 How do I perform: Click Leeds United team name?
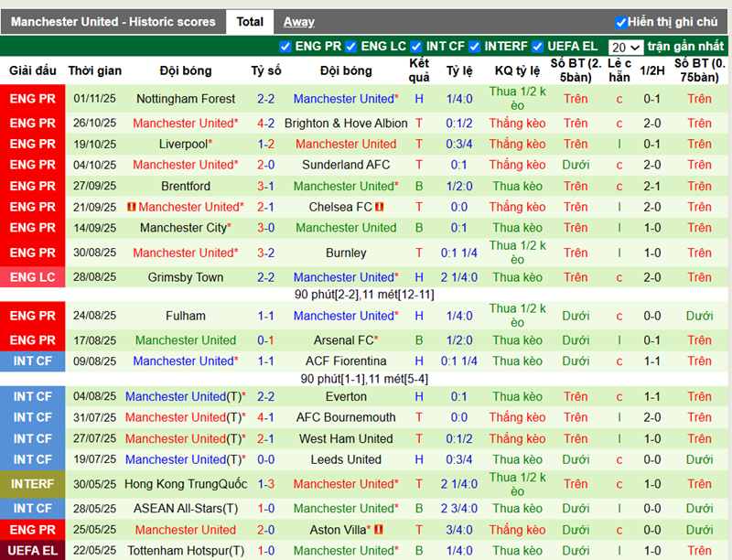346,459
